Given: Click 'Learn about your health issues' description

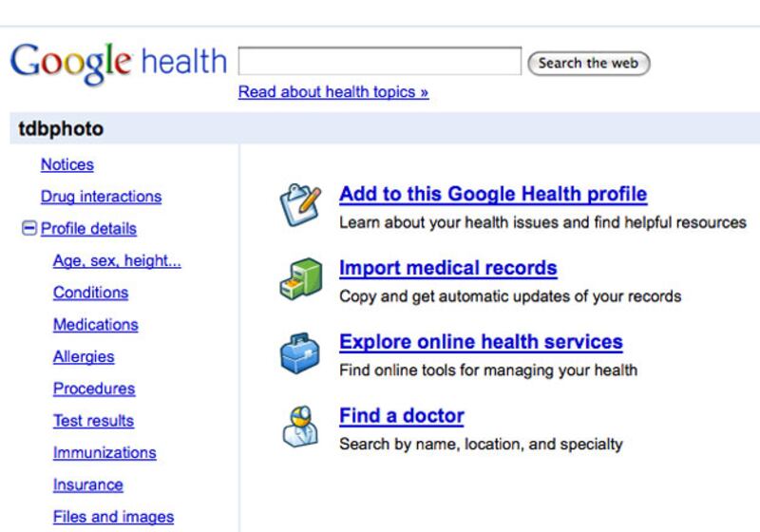Looking at the screenshot, I should tap(542, 222).
